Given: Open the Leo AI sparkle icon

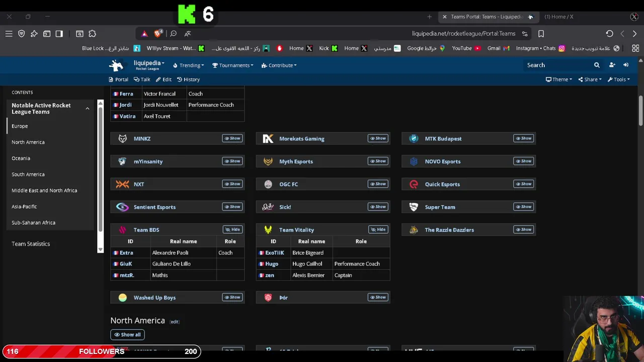Looking at the screenshot, I should [34, 34].
